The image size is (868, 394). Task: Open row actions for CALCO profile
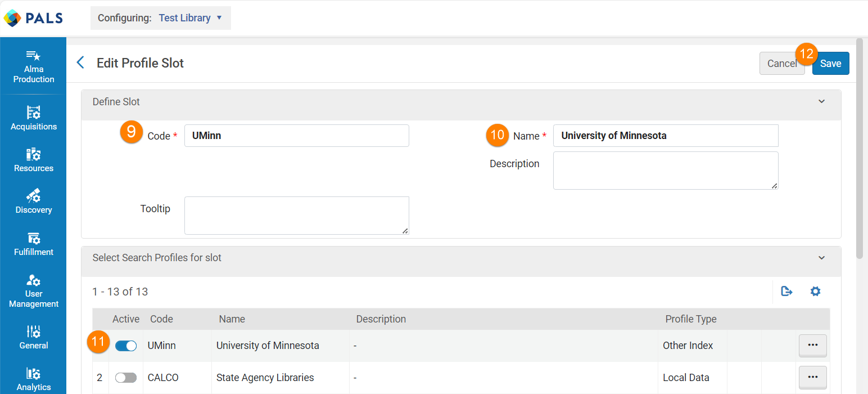(x=812, y=377)
